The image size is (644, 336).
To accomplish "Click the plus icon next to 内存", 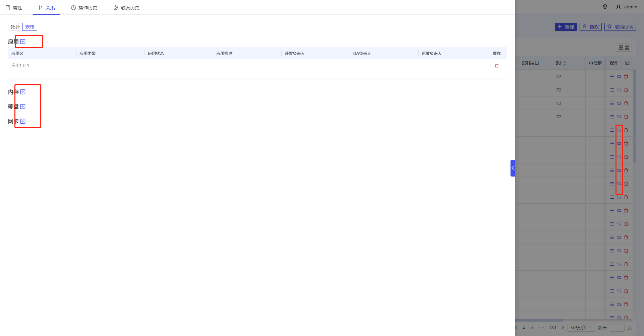I will coord(23,92).
